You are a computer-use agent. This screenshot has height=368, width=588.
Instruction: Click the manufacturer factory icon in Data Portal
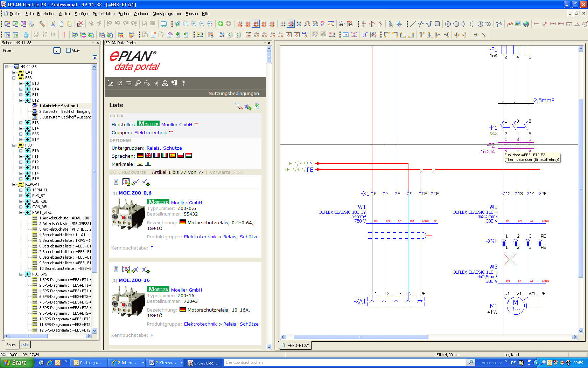click(111, 83)
